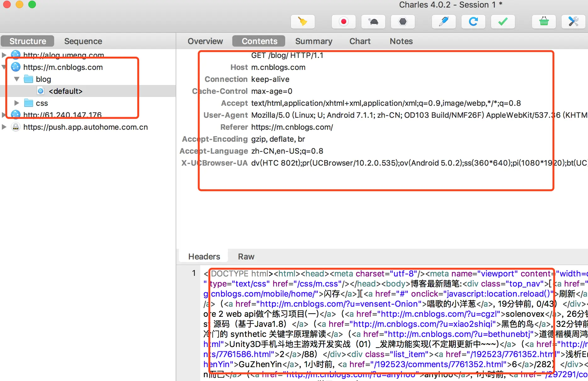The image size is (588, 381).
Task: Validate the selected response with the green checkmark
Action: [503, 22]
